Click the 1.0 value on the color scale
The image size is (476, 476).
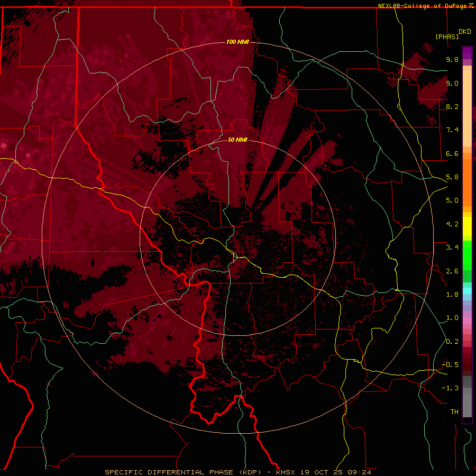pyautogui.click(x=452, y=318)
